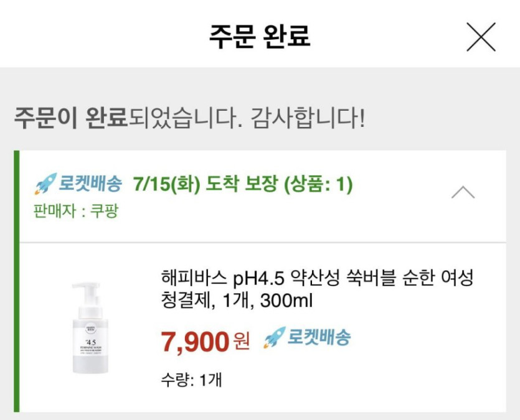Screen dimensions: 520x420
Task: Click the 주문 완료 page title
Action: click(x=260, y=36)
